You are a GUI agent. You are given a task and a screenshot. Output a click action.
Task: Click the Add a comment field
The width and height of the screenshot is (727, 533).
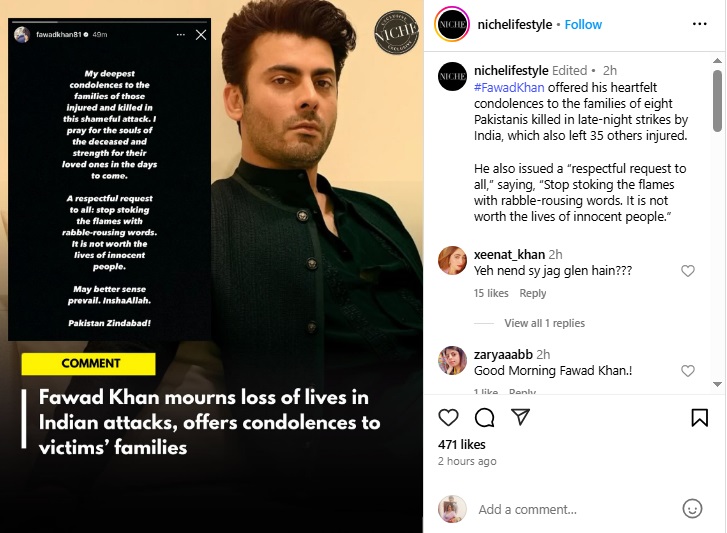click(570, 509)
